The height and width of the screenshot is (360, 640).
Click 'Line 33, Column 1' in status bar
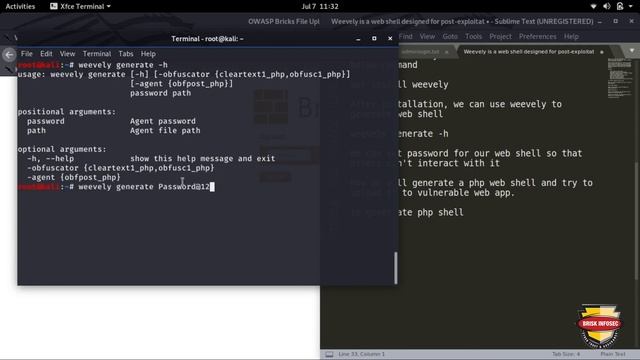click(361, 354)
